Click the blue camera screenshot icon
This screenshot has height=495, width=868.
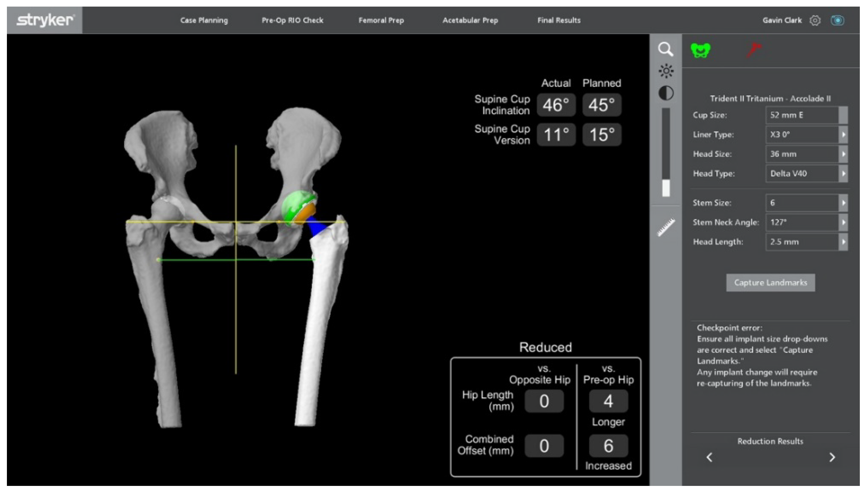837,20
